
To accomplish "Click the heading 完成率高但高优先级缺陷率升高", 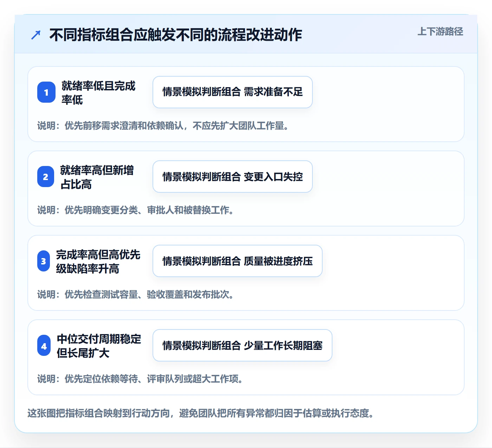I will [x=98, y=261].
